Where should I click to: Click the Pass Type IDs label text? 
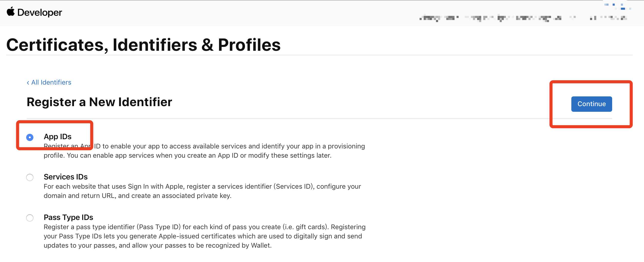point(68,217)
